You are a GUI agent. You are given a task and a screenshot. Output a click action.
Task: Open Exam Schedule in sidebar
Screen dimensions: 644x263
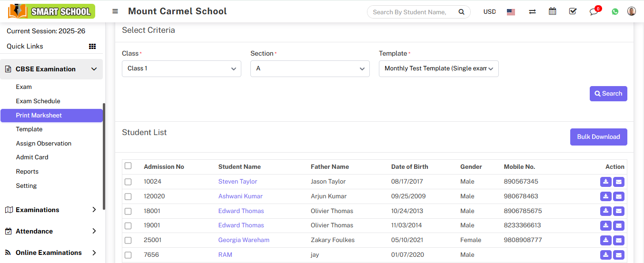38,101
